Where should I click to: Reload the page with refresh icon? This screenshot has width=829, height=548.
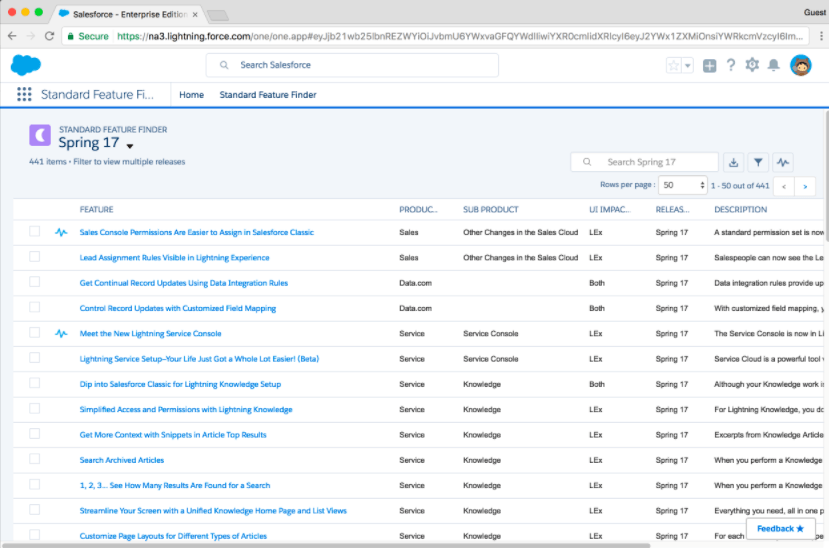coord(49,36)
